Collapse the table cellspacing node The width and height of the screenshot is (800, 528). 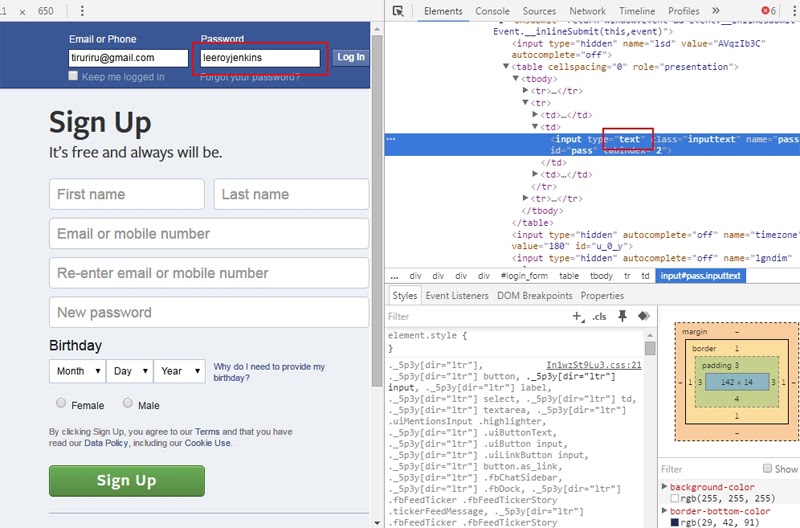pyautogui.click(x=506, y=66)
